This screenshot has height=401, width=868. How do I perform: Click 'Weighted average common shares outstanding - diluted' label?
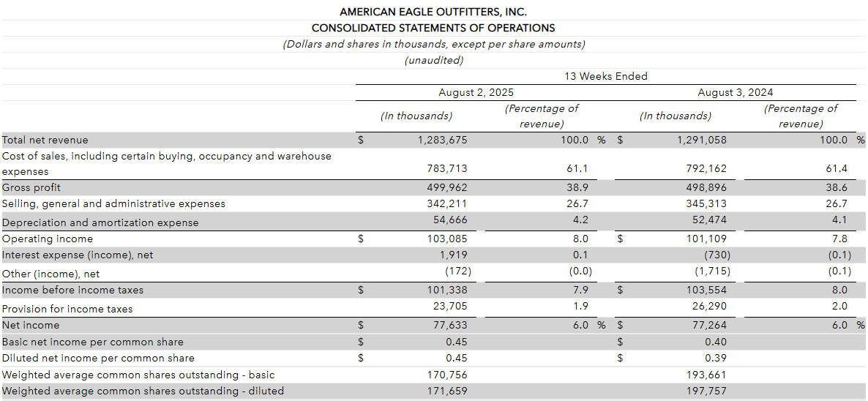(143, 391)
